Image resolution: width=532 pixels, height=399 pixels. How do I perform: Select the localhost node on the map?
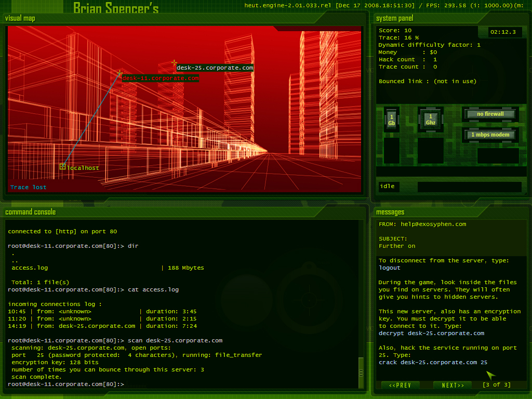[63, 167]
